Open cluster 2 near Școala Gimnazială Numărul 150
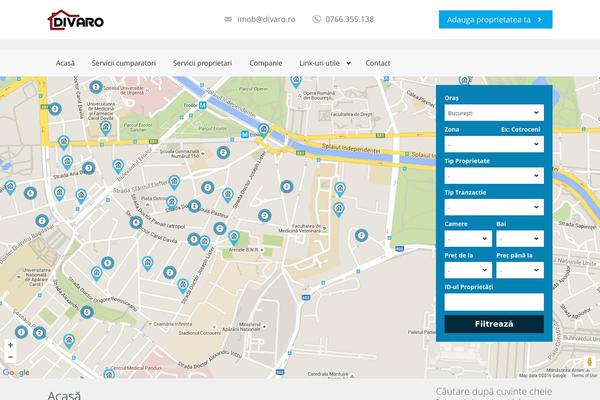The height and width of the screenshot is (400, 600). click(223, 153)
